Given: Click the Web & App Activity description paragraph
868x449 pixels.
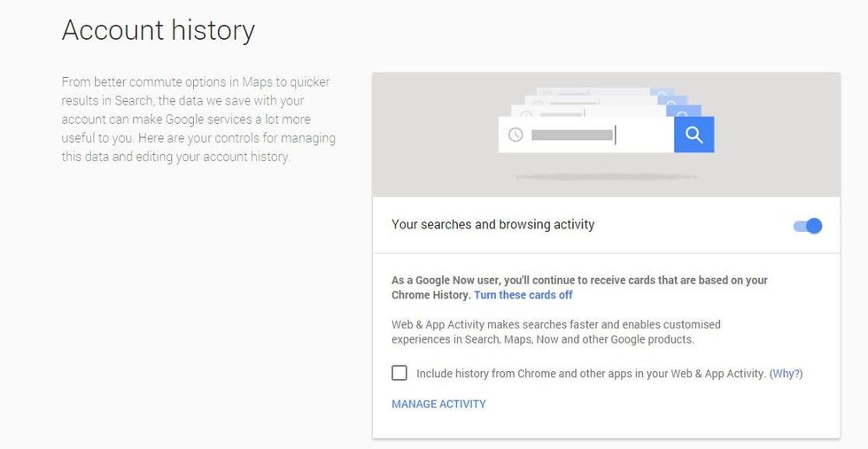Looking at the screenshot, I should (556, 331).
